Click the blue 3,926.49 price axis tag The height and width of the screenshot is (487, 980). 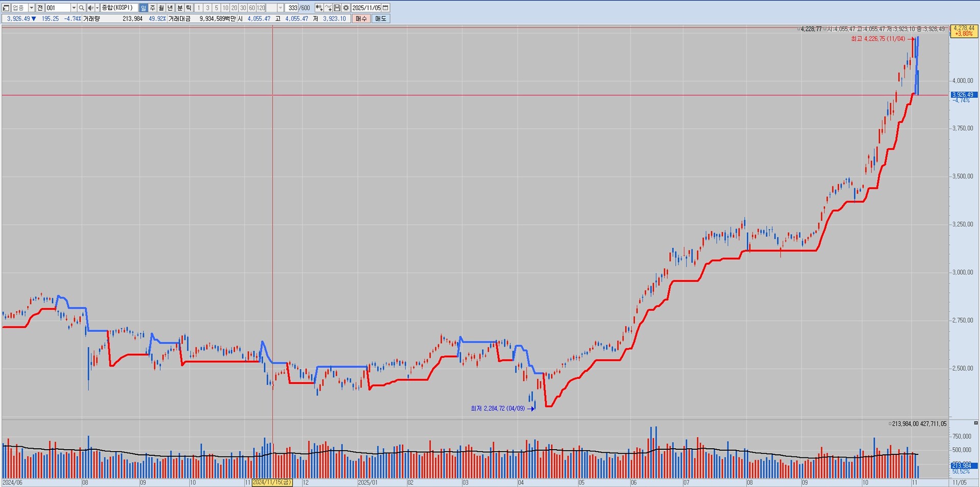click(964, 94)
